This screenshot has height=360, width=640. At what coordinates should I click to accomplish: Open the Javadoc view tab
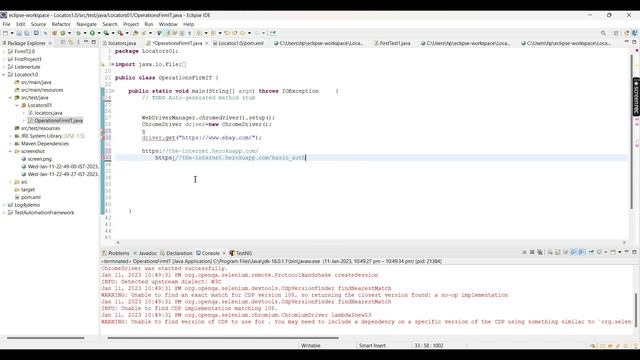point(145,253)
